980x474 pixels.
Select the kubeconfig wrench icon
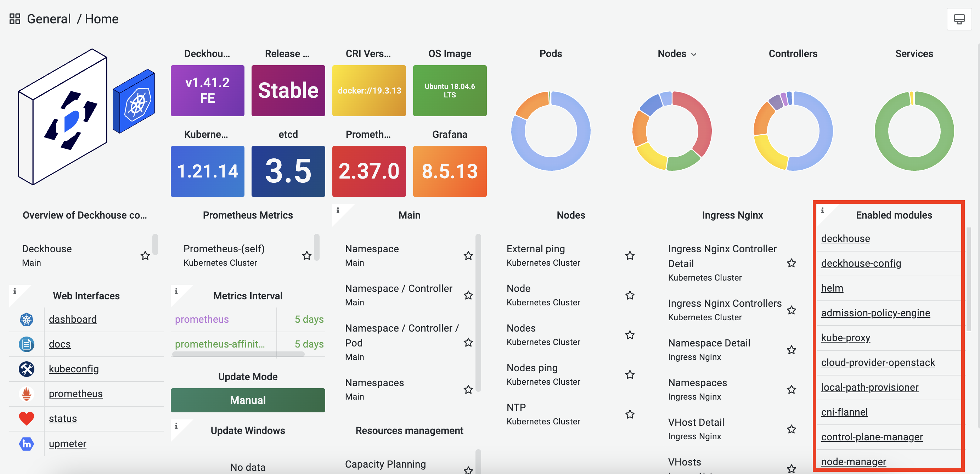tap(26, 369)
